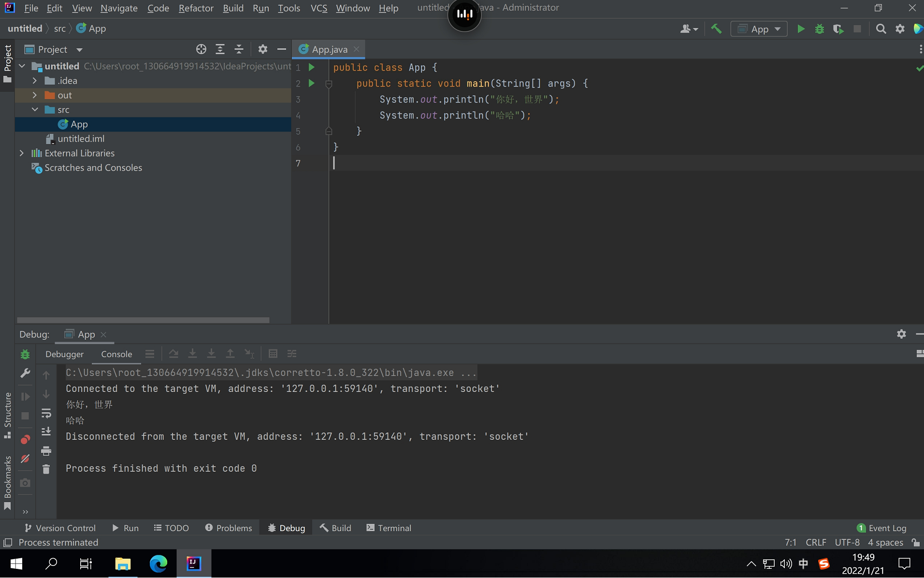The width and height of the screenshot is (924, 578).
Task: Get thread dump camera icon
Action: click(25, 483)
